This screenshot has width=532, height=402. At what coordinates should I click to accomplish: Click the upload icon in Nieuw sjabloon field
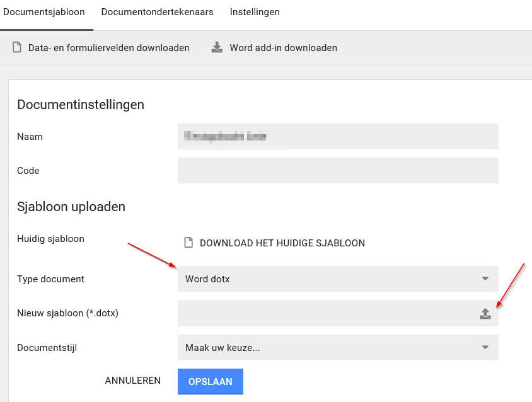(x=485, y=314)
